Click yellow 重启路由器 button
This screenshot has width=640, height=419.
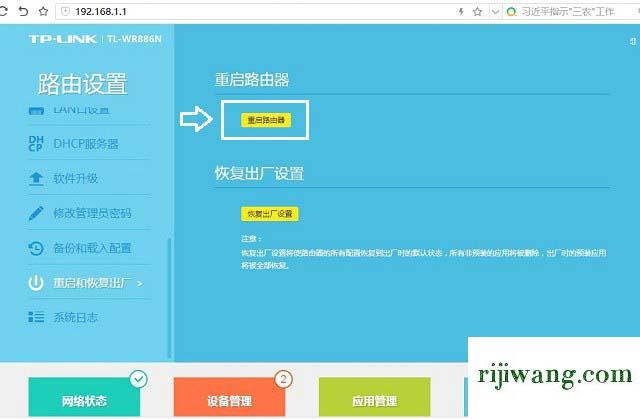click(266, 120)
